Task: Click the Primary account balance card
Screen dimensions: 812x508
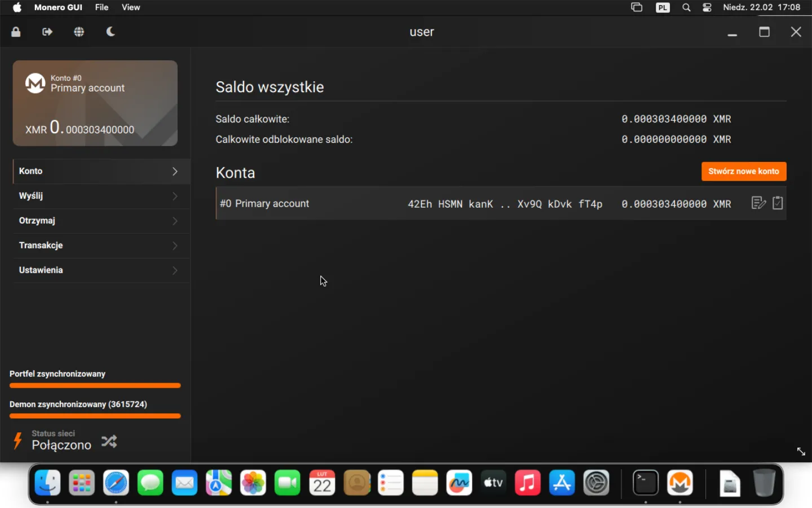Action: [95, 103]
